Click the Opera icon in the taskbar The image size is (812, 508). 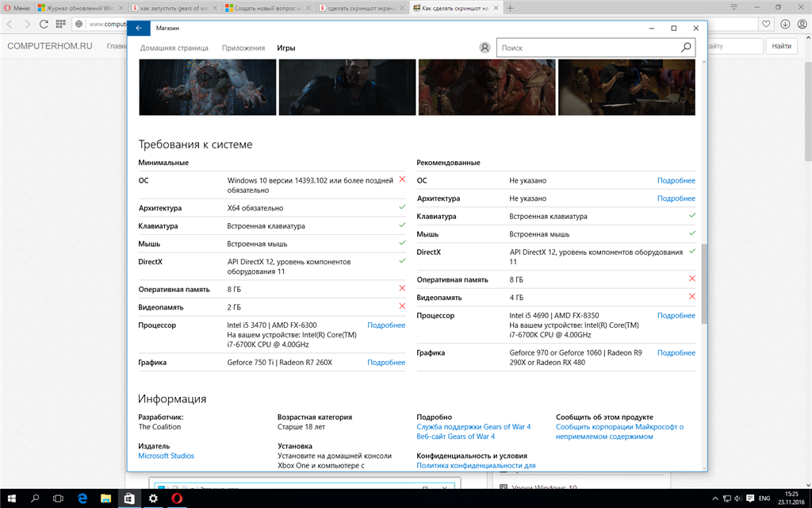[177, 498]
